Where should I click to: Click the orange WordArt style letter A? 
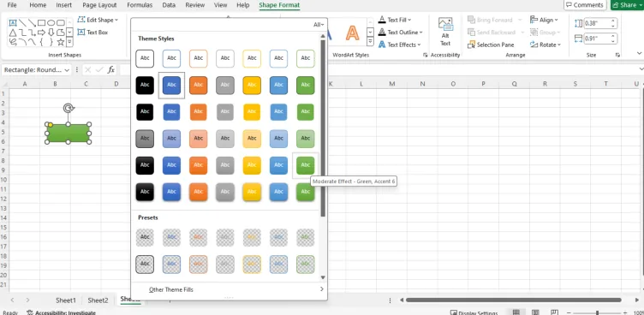coord(352,33)
